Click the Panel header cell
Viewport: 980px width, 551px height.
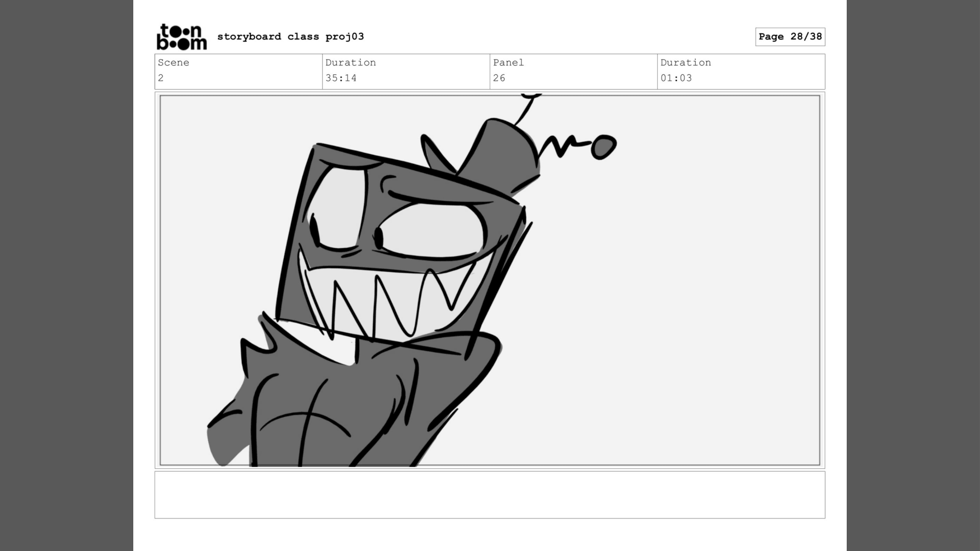click(508, 62)
